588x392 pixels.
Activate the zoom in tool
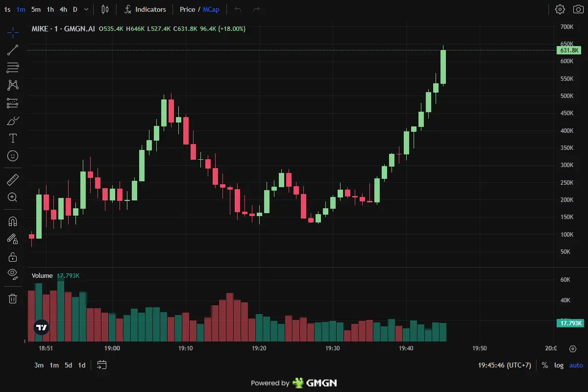coord(13,197)
